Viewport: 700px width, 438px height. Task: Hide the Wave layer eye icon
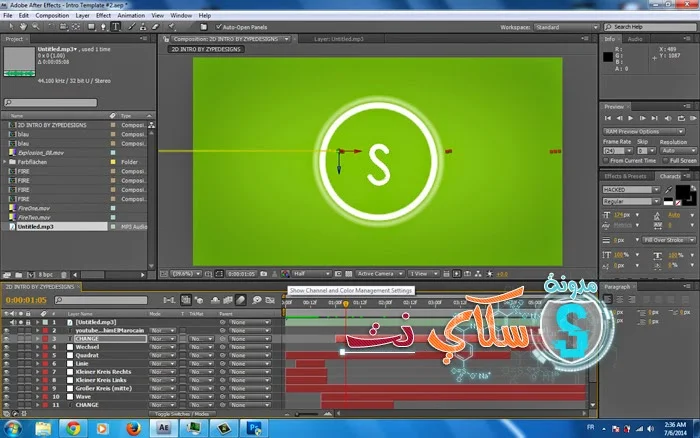click(6, 396)
